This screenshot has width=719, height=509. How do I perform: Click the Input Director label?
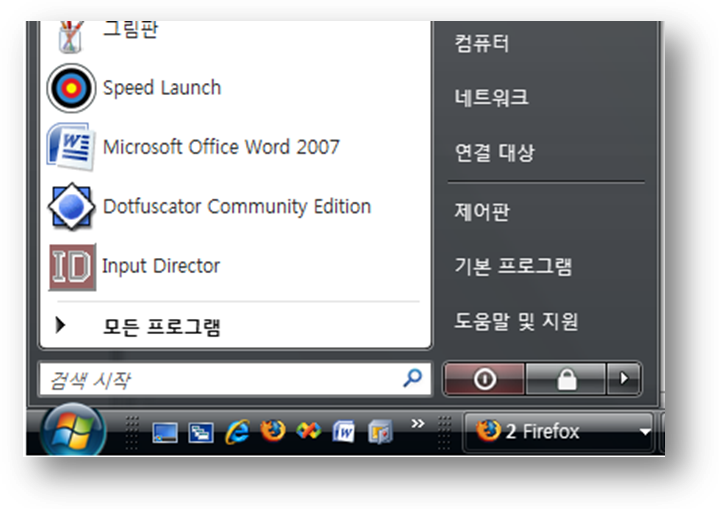(161, 266)
